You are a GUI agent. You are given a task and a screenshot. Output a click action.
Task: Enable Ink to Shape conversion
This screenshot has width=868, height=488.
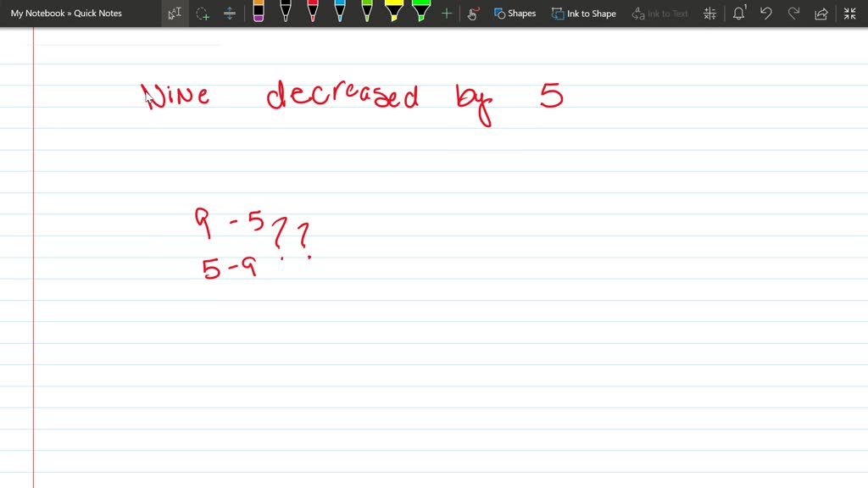point(584,13)
